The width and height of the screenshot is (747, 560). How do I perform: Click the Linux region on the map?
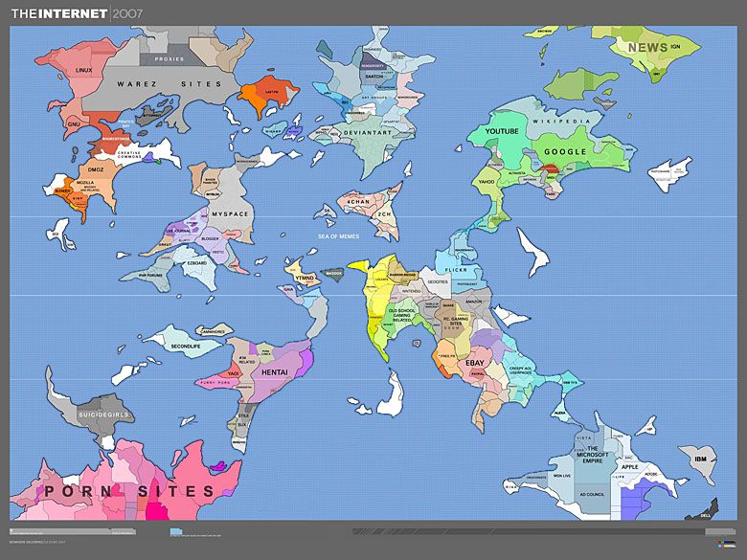coord(84,70)
